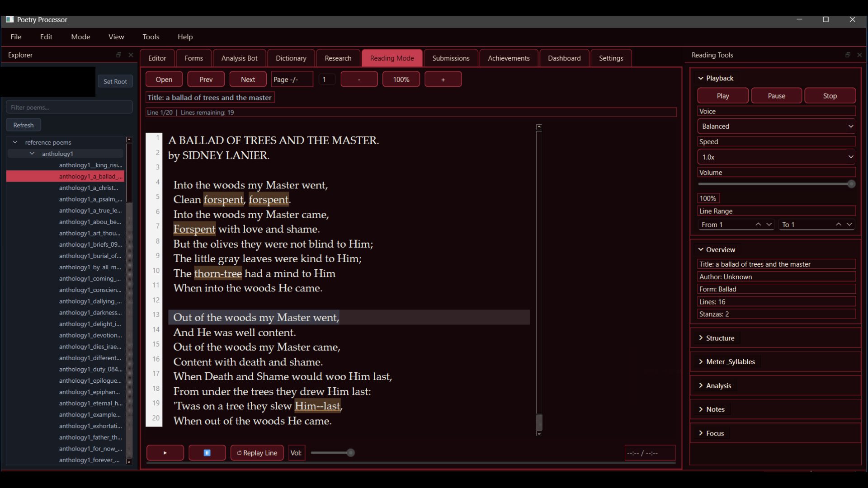
Task: Close the Explorer panel with the X icon
Action: [x=131, y=55]
